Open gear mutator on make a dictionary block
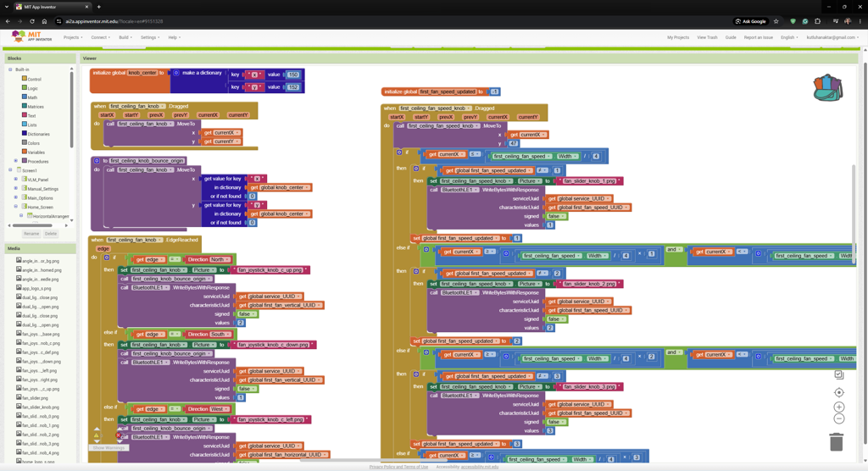 [x=176, y=73]
